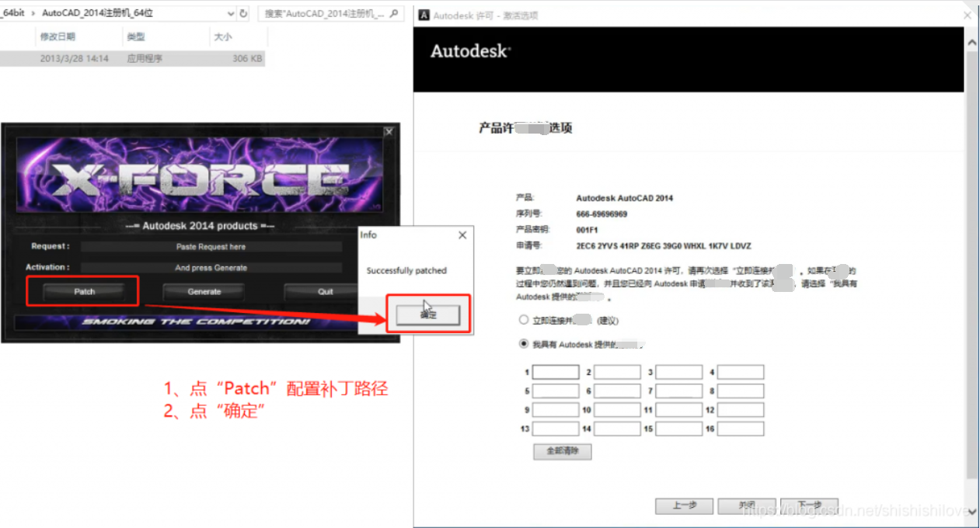Click the Autodesk logo in black banner
980x528 pixels.
click(470, 51)
